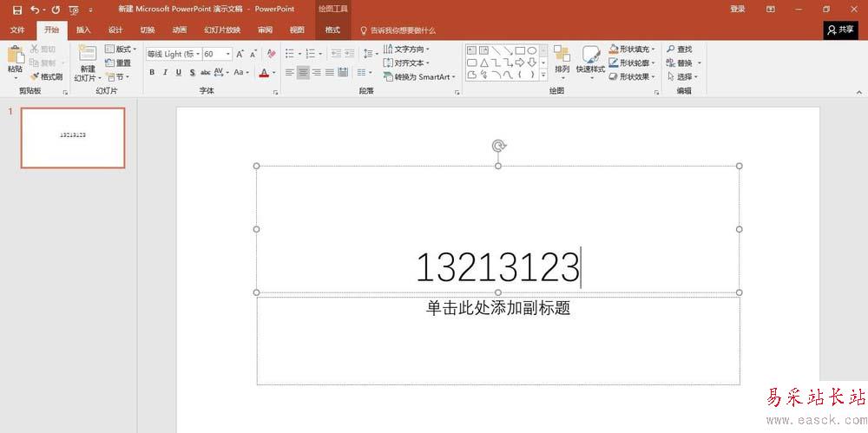Decrease list indent level icon
The width and height of the screenshot is (868, 433).
pyautogui.click(x=336, y=54)
